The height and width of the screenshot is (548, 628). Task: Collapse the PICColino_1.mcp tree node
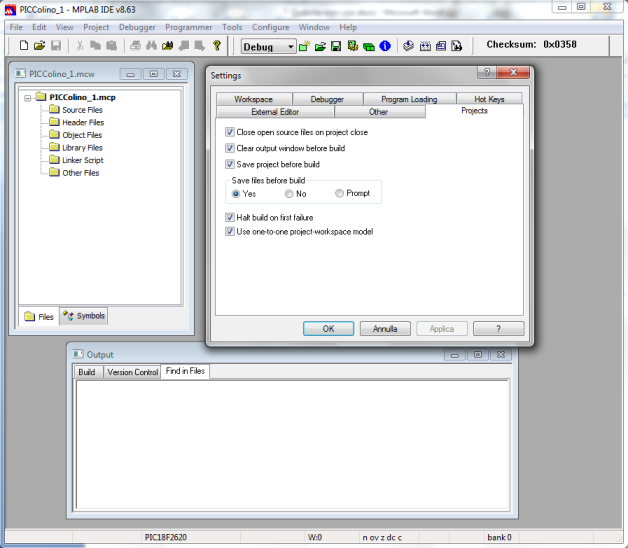coord(28,98)
